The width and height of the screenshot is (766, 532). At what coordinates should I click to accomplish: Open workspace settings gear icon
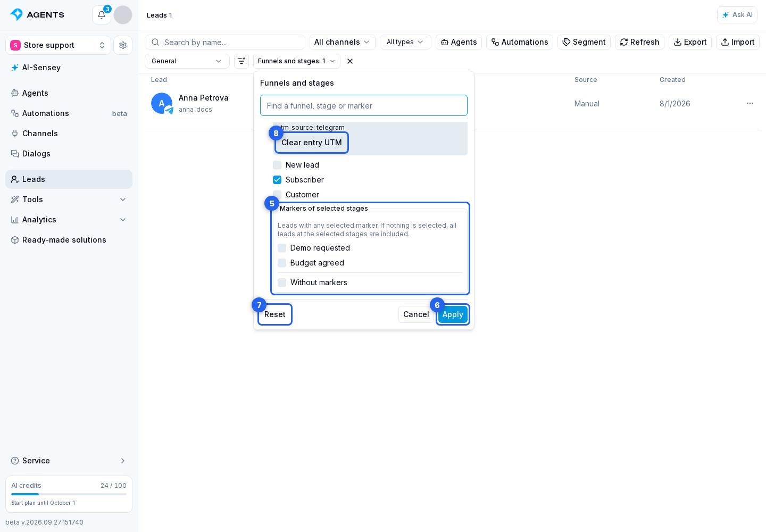coord(123,45)
